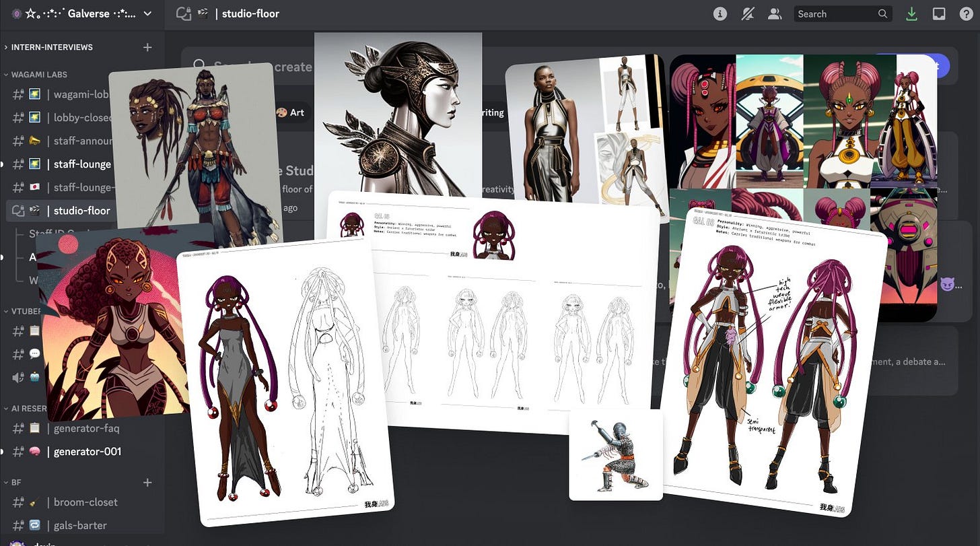This screenshot has height=546, width=980.
Task: Collapse the AI RESEARCH category
Action: 26,409
